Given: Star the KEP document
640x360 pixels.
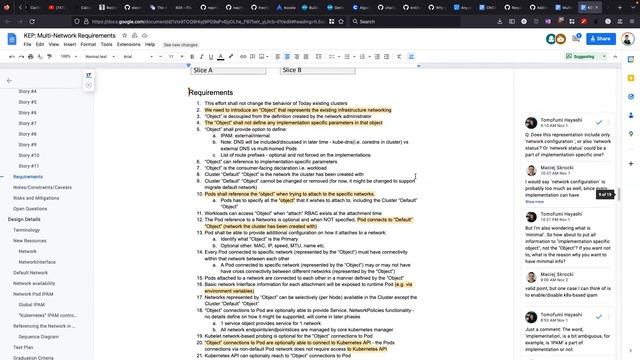Looking at the screenshot, I should pyautogui.click(x=124, y=36).
